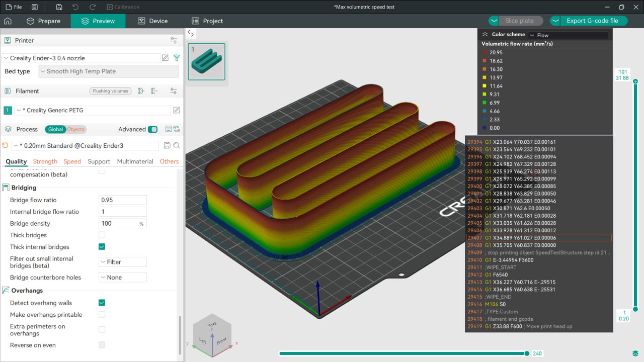Select the Objects process mode
Viewport: 644px width, 362px height.
pyautogui.click(x=76, y=129)
